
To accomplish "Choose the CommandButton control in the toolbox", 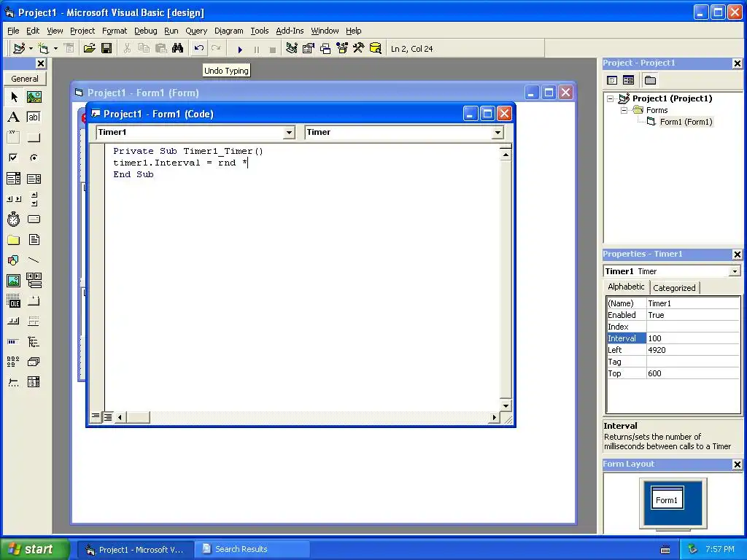I will click(x=34, y=138).
